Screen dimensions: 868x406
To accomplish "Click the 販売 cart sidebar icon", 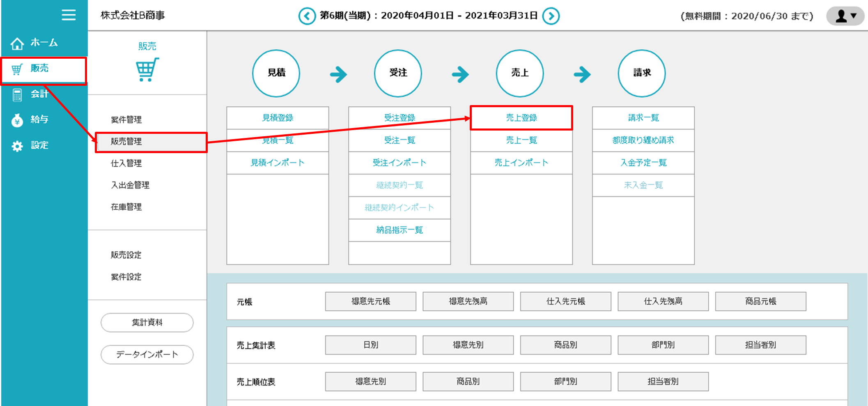I will point(17,69).
